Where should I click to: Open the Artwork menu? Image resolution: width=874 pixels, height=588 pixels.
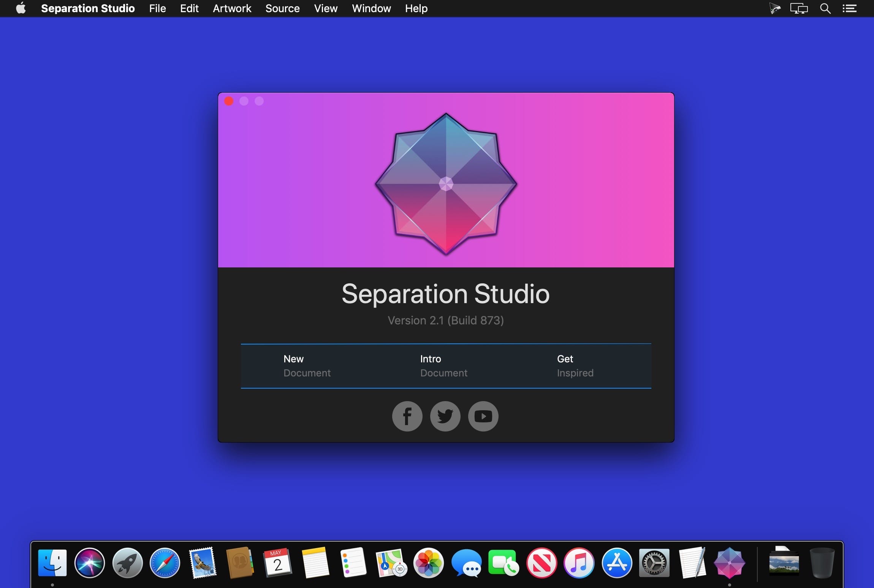[x=232, y=8]
